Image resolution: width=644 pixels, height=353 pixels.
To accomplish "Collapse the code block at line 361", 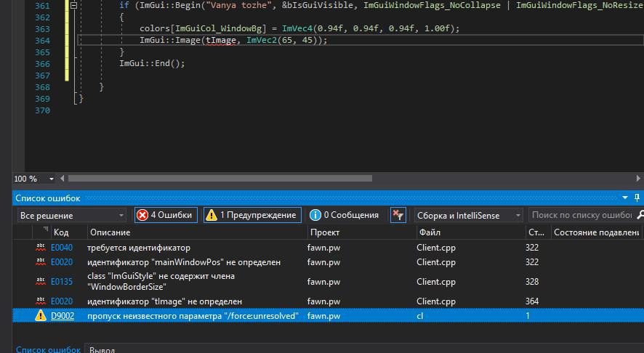I will [x=73, y=5].
